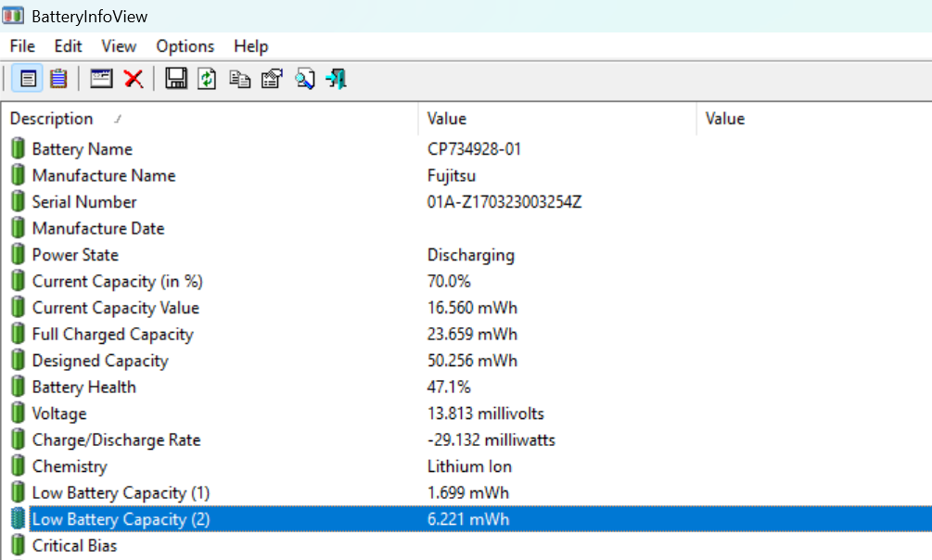
Task: Select the Battery Name row
Action: pyautogui.click(x=466, y=148)
